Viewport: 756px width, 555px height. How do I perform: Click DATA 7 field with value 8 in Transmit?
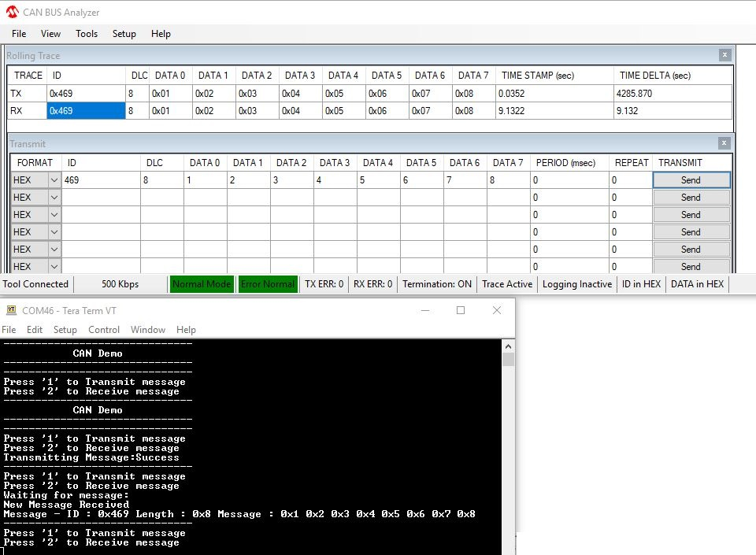tap(508, 180)
